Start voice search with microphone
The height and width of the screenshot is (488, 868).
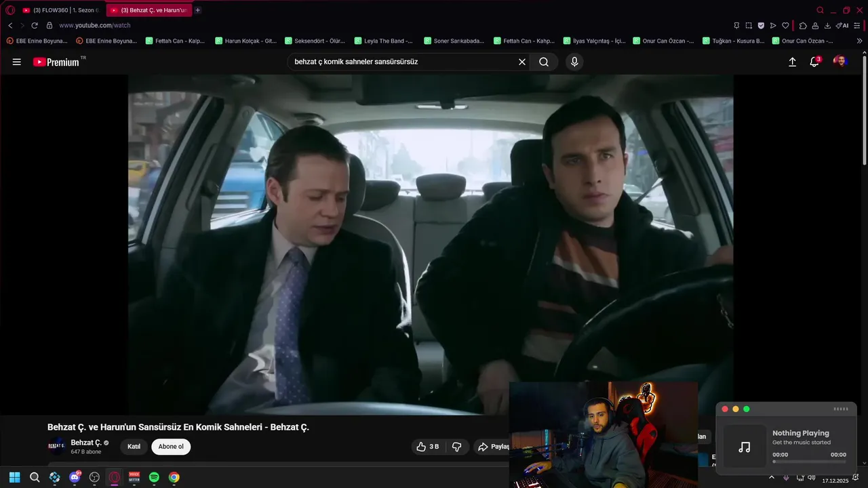coord(574,62)
